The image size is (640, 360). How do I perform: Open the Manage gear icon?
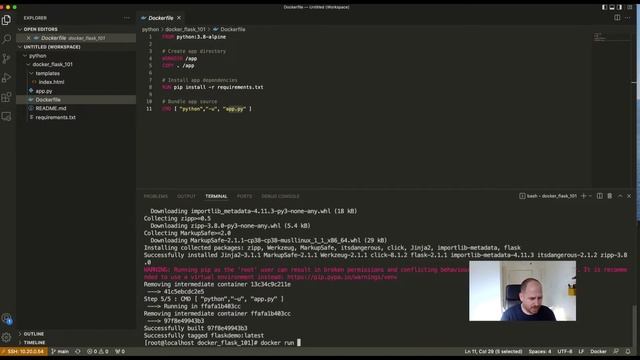(6, 337)
